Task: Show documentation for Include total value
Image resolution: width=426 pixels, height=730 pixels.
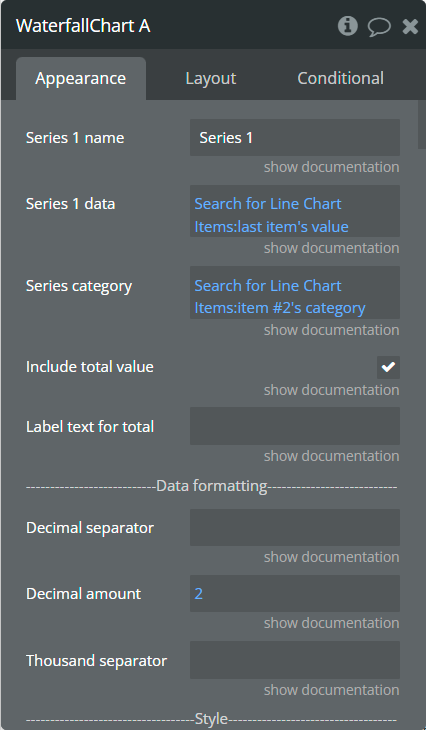Action: click(x=331, y=390)
